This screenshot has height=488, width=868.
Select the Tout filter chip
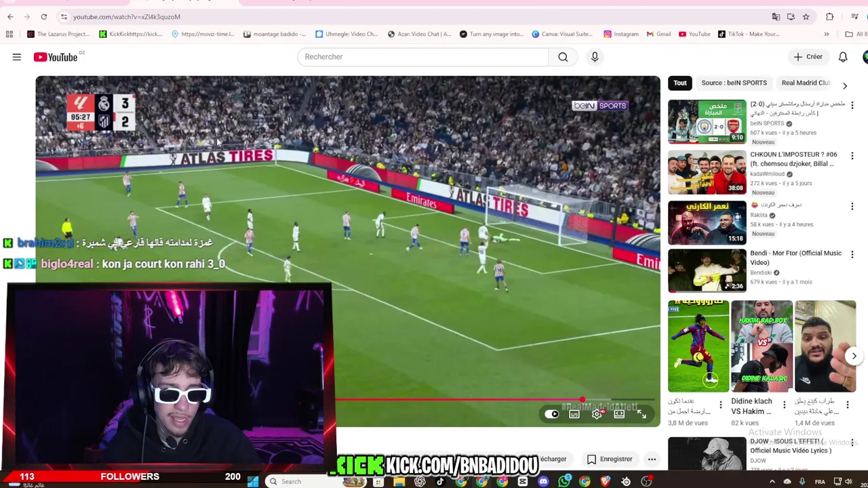point(680,83)
